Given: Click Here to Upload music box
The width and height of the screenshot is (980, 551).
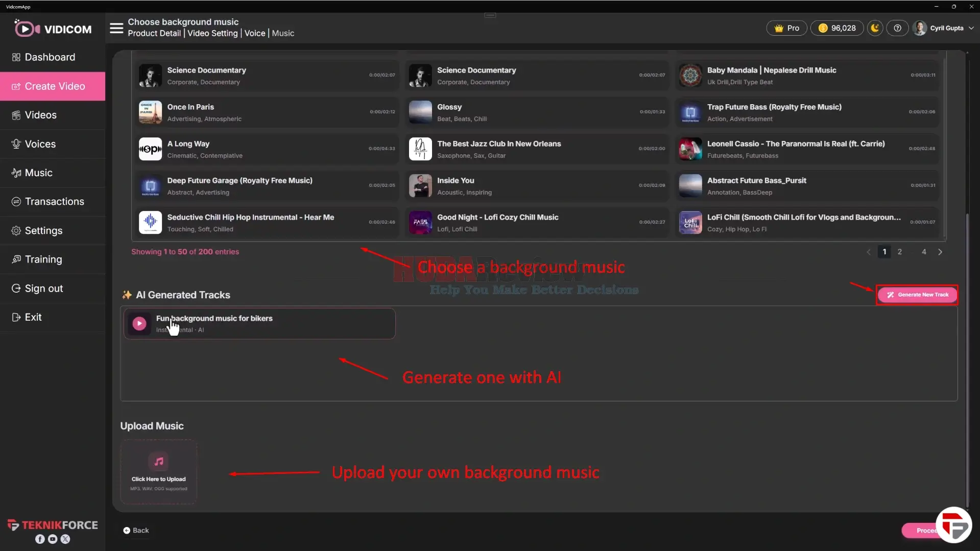Looking at the screenshot, I should [158, 472].
